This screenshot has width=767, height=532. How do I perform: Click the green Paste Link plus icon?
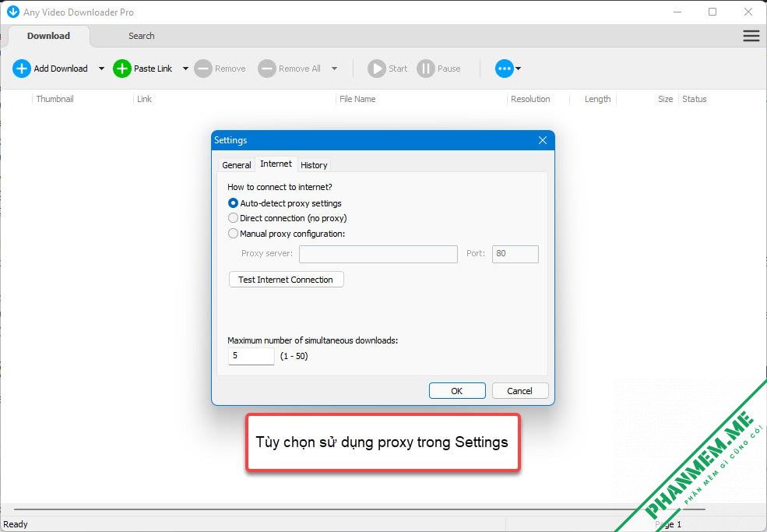pyautogui.click(x=122, y=69)
